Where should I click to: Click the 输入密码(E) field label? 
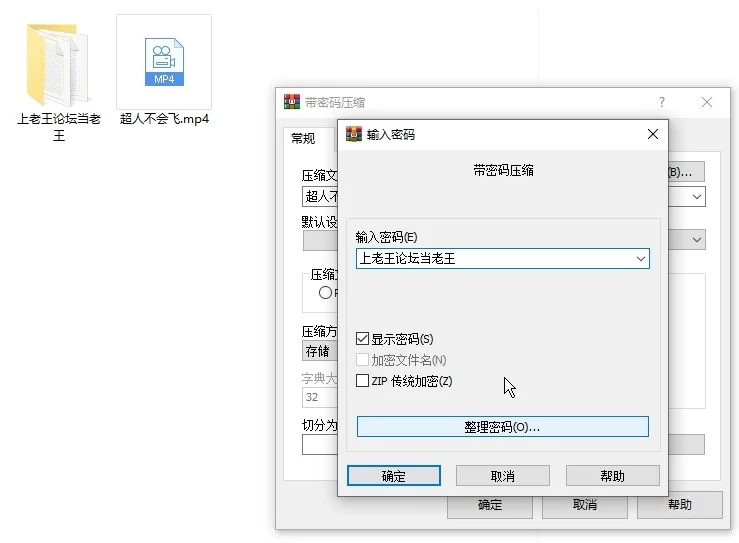386,237
